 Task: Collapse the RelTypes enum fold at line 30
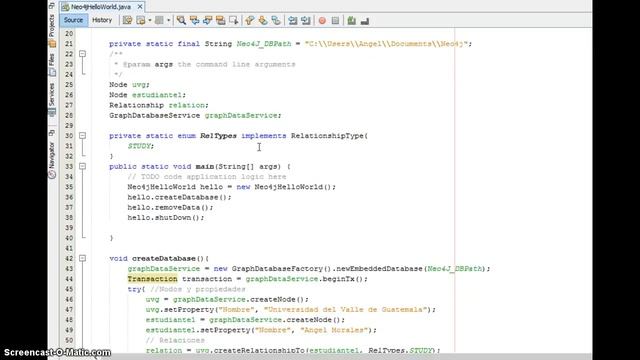pos(82,136)
